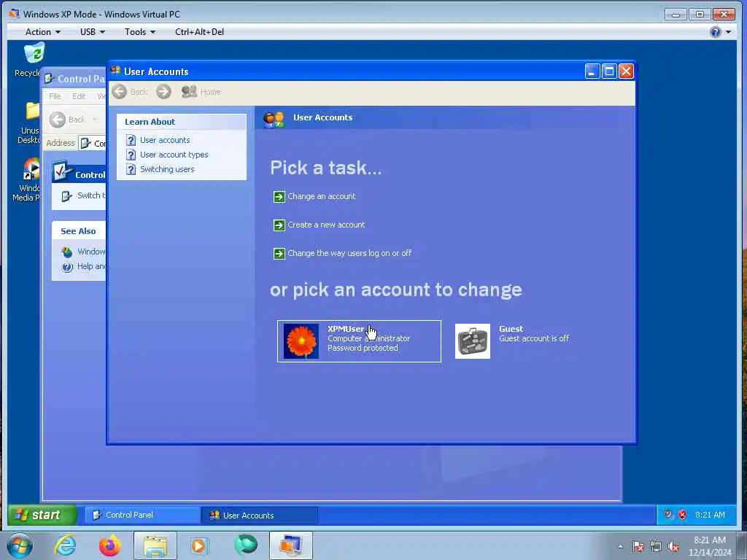
Task: Minimize the User Accounts window
Action: click(x=592, y=71)
